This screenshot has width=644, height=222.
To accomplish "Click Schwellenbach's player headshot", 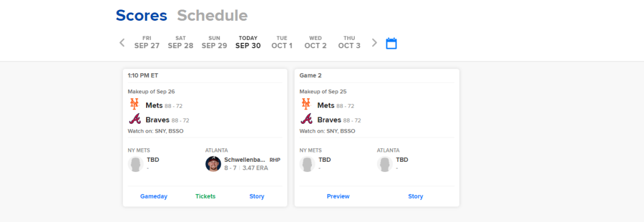I will (x=213, y=164).
